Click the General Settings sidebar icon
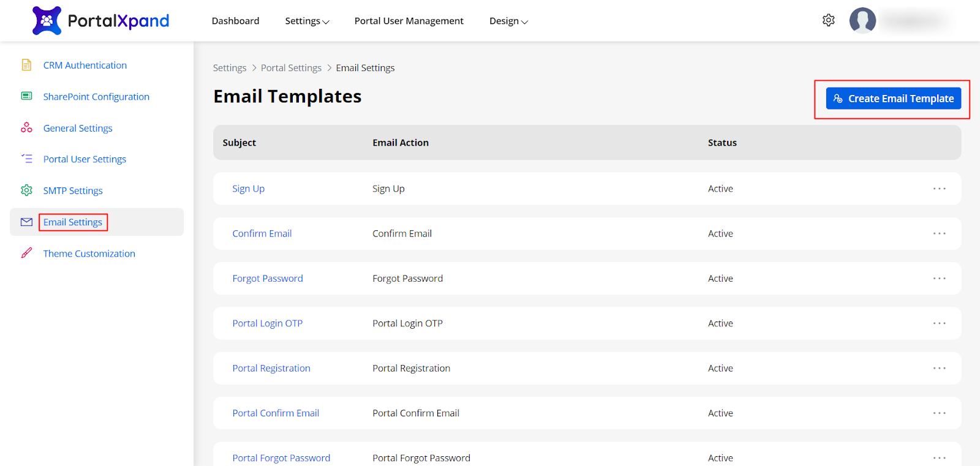The width and height of the screenshot is (980, 466). (26, 127)
